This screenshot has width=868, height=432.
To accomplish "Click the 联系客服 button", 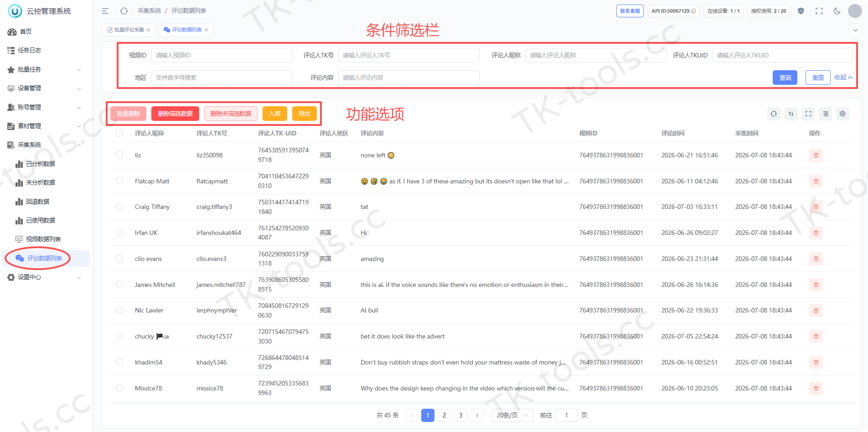I will (x=630, y=11).
